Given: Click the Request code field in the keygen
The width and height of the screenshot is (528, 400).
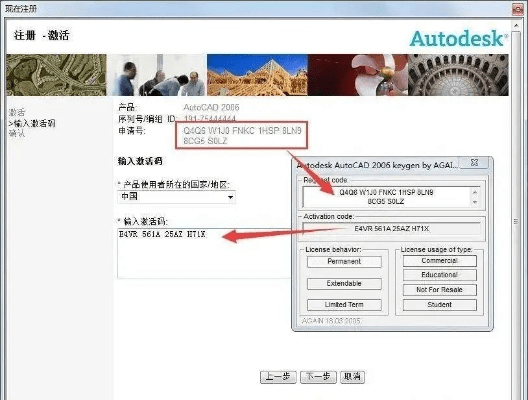Looking at the screenshot, I should coord(386,197).
